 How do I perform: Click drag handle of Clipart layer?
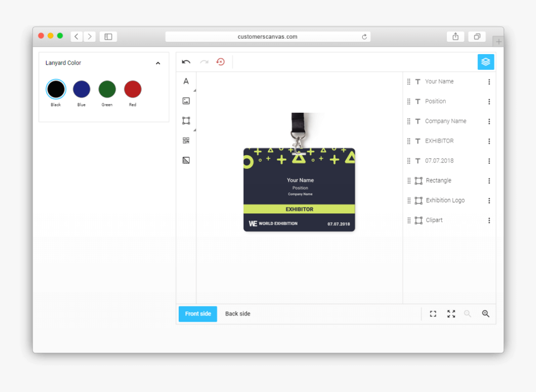409,221
